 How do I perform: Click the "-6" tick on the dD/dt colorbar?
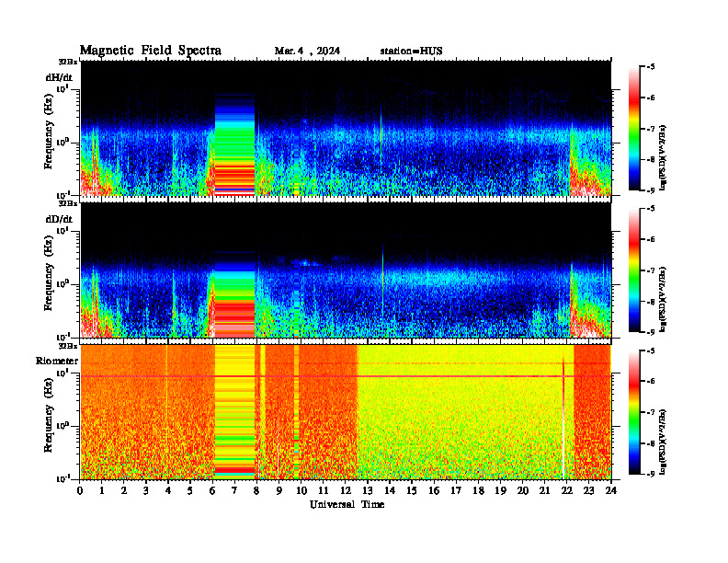coord(651,240)
